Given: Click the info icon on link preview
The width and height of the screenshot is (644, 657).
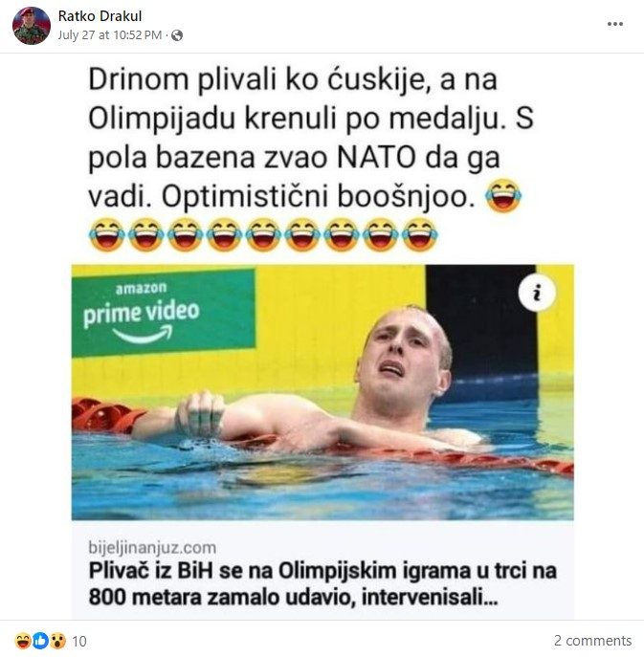Looking at the screenshot, I should (537, 293).
